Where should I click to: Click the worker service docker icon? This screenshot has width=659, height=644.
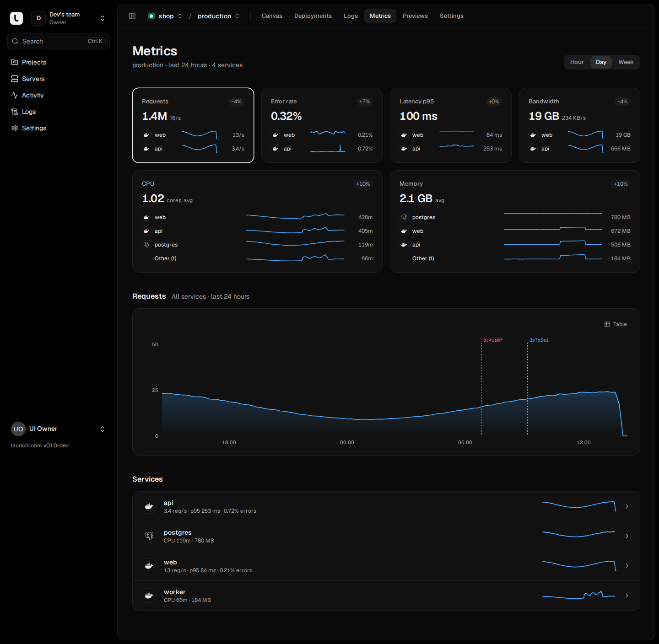[149, 596]
